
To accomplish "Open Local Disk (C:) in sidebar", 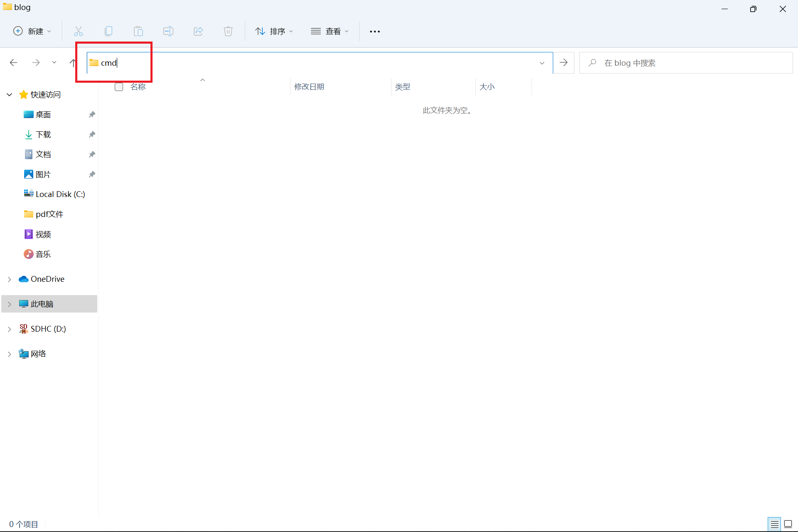I will 60,194.
